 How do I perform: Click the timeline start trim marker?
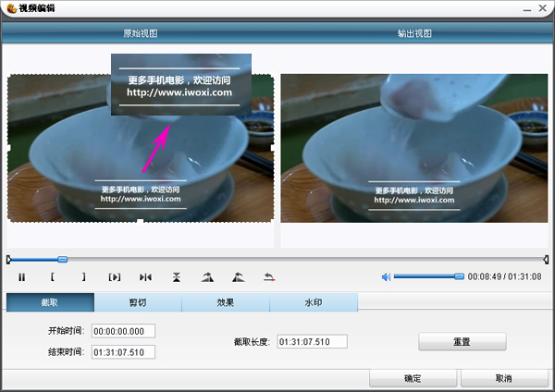tap(9, 260)
